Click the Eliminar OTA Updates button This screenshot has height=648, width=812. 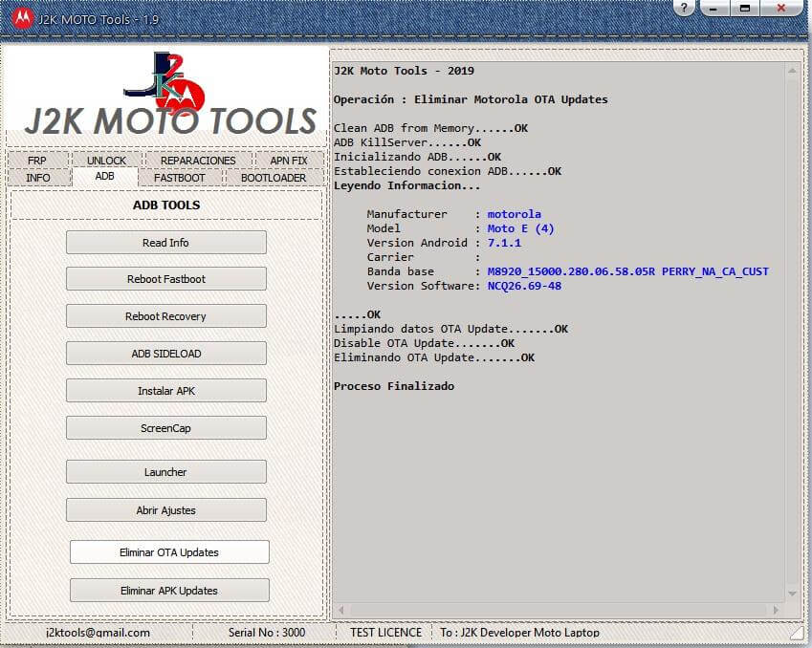tap(169, 552)
